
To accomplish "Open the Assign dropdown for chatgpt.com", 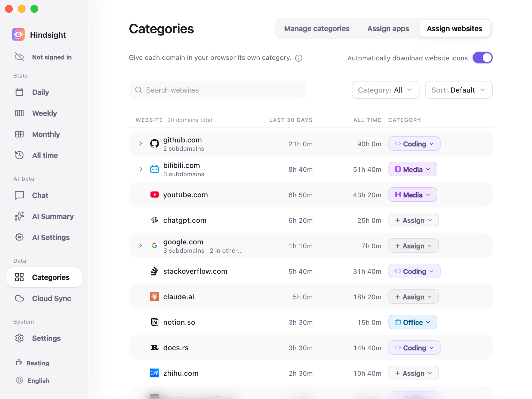I will point(413,220).
